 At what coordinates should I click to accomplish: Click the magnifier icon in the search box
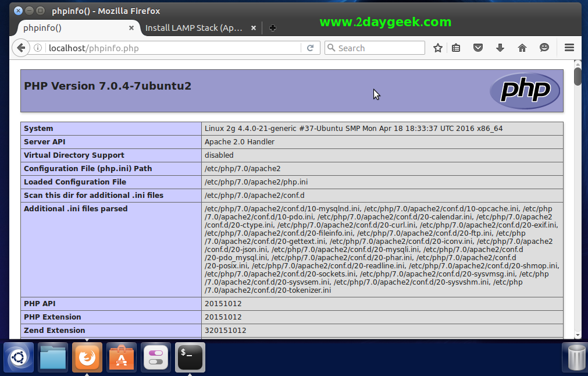point(331,48)
